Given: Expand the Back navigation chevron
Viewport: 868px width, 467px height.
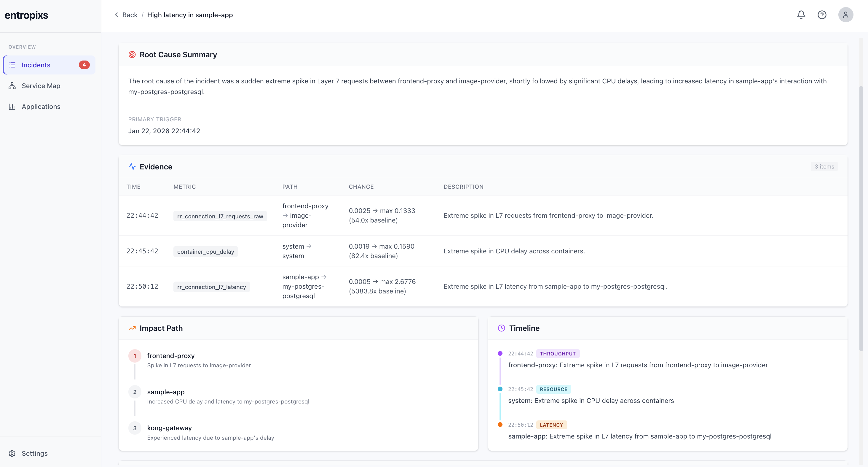Looking at the screenshot, I should point(116,15).
